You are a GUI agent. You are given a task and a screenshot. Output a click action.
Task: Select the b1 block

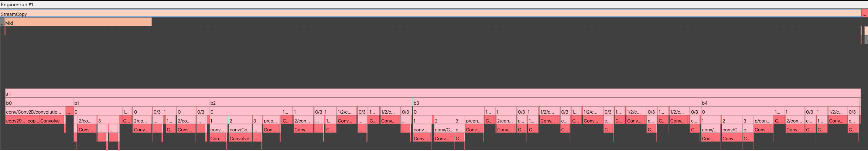(x=141, y=103)
